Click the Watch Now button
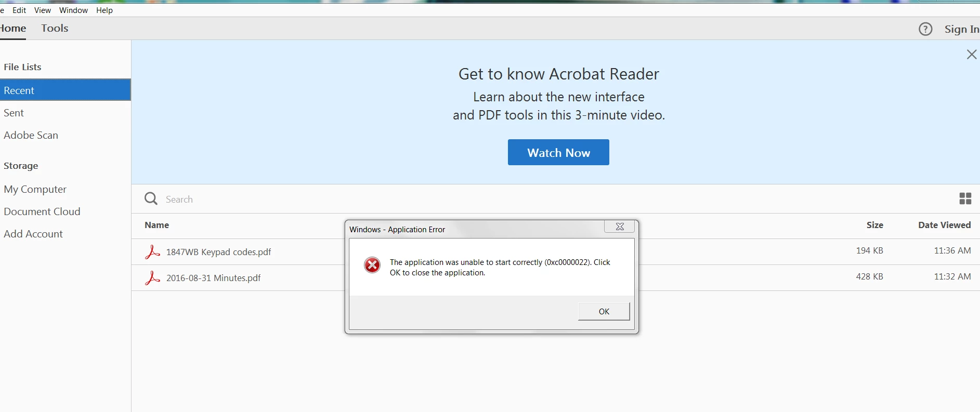This screenshot has height=412, width=980. click(558, 152)
